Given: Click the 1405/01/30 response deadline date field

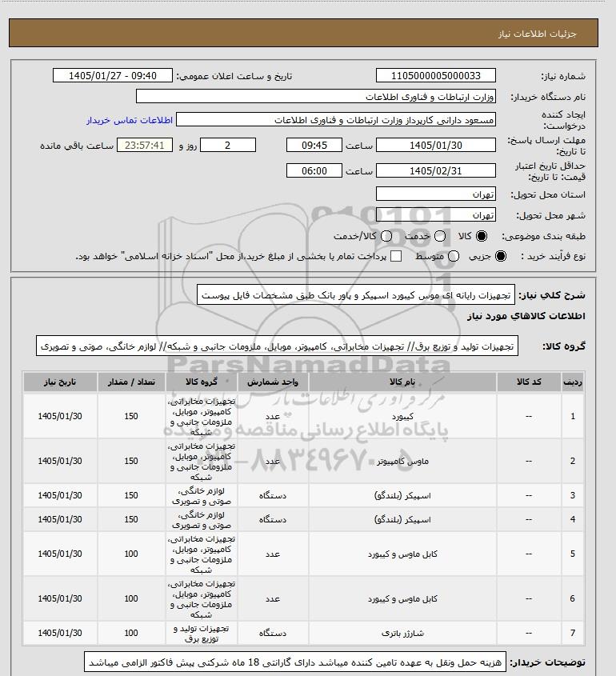Looking at the screenshot, I should 435,146.
